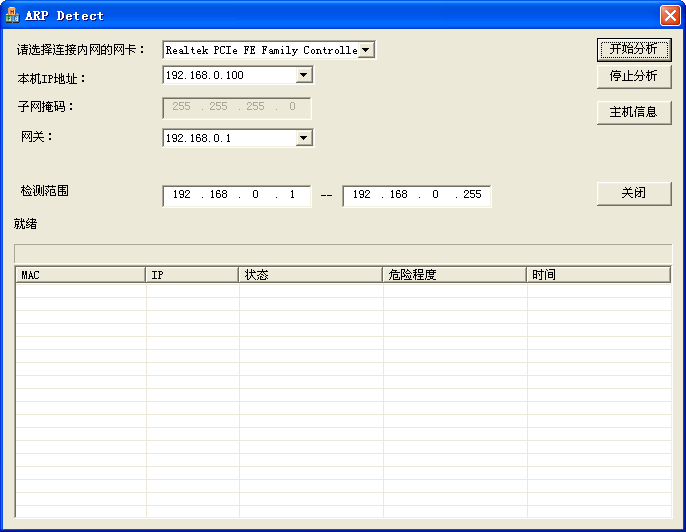Expand the local IP address dropdown
The height and width of the screenshot is (532, 686).
(304, 75)
